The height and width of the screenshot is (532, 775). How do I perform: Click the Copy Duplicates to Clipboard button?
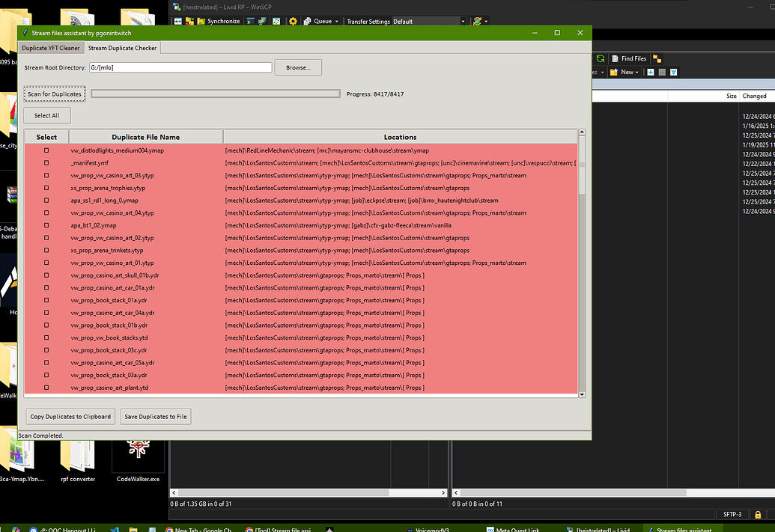click(x=70, y=416)
